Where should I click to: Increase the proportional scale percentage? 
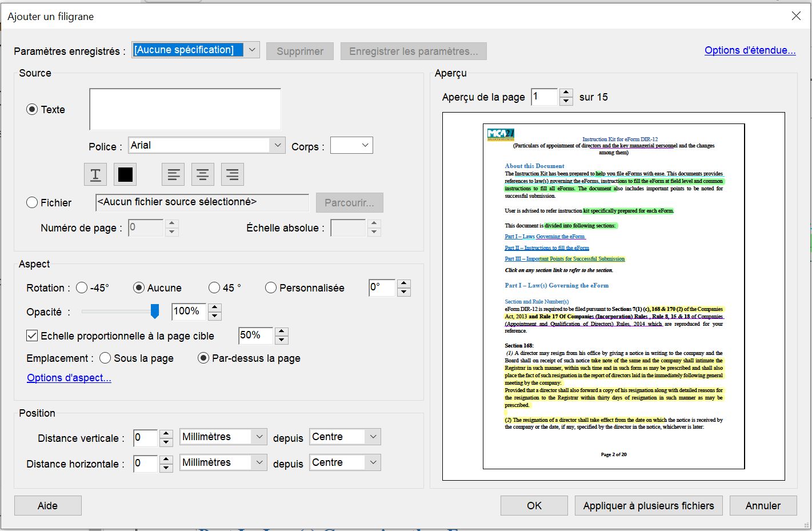click(x=281, y=332)
